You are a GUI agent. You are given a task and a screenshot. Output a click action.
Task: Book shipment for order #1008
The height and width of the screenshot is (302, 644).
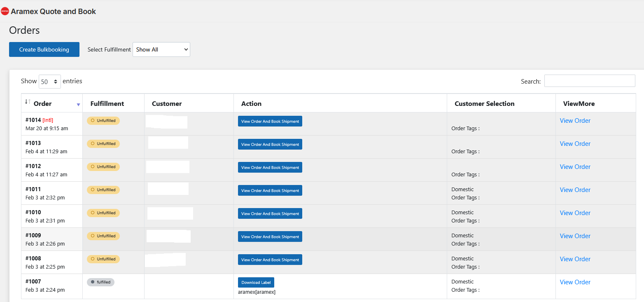270,260
